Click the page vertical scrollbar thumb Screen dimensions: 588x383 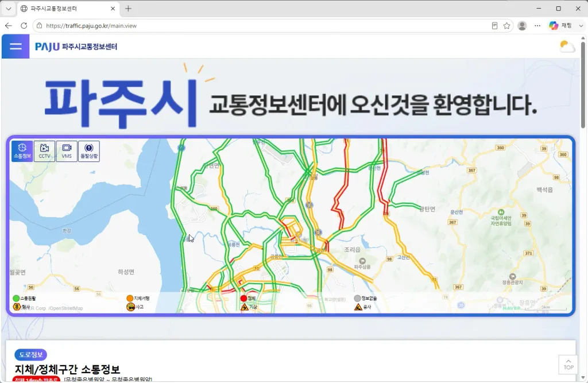[583, 84]
